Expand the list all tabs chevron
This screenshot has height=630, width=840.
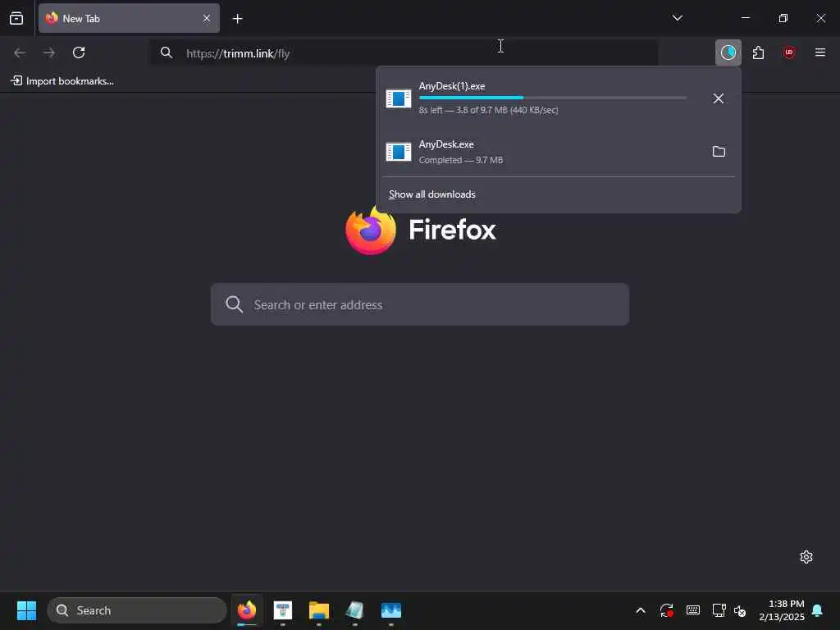click(677, 18)
